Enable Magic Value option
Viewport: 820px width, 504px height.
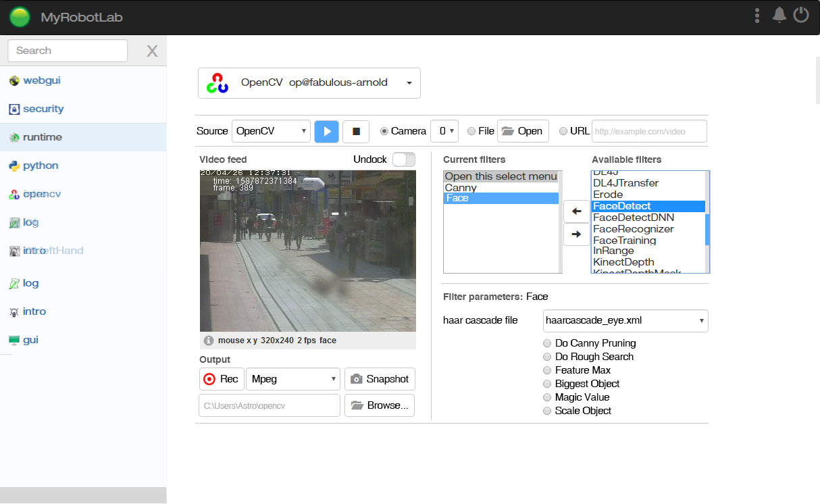pyautogui.click(x=547, y=397)
